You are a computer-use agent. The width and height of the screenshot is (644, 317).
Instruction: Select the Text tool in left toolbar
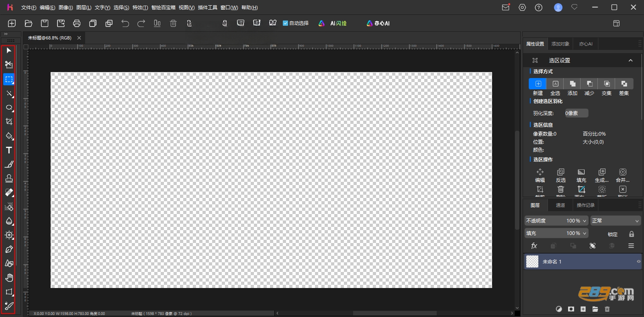tap(9, 150)
